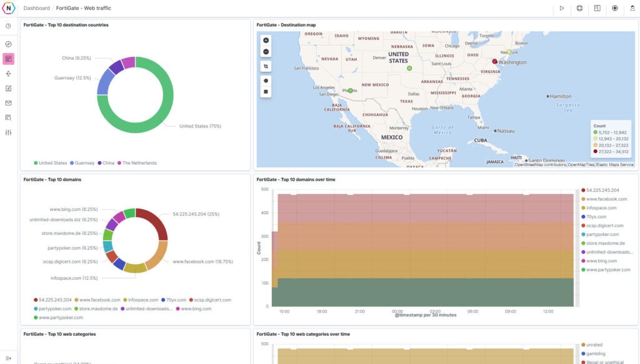Open Discover via the compass sidebar icon
The width and height of the screenshot is (640, 364).
tap(8, 44)
